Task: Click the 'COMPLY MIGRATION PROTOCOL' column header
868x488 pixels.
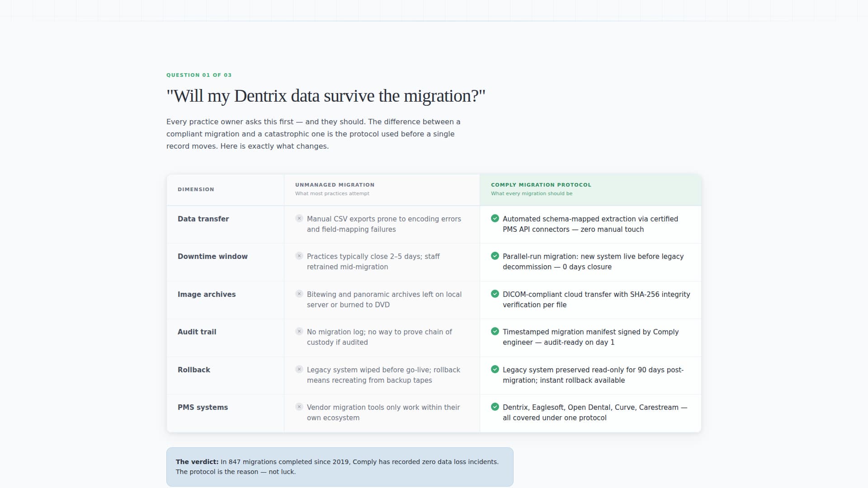Action: pos(541,185)
